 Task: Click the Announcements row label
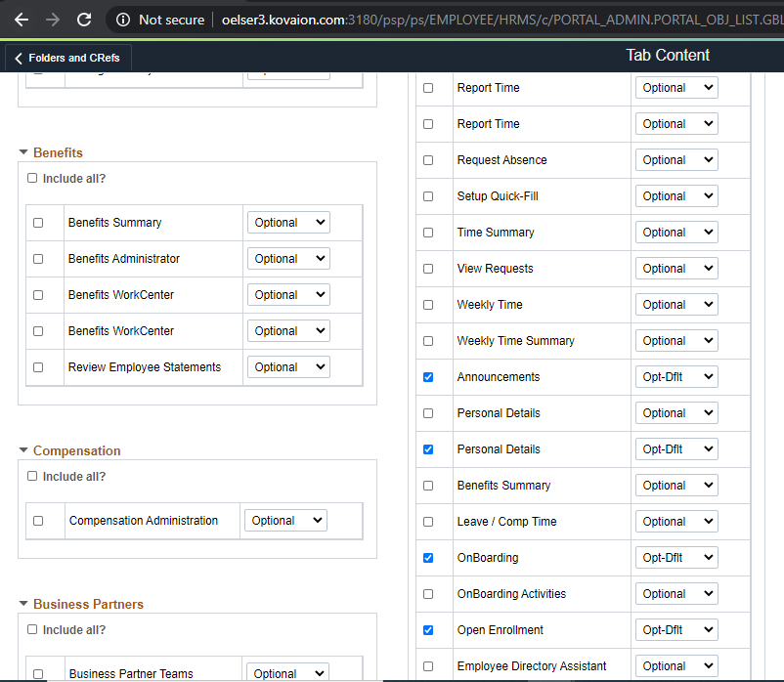point(499,377)
